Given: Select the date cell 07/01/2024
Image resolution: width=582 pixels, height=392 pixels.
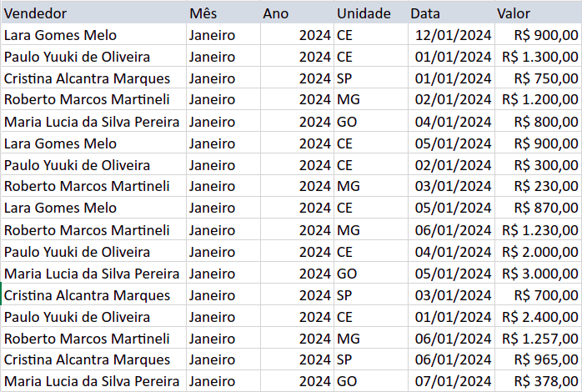Looking at the screenshot, I should [x=454, y=381].
